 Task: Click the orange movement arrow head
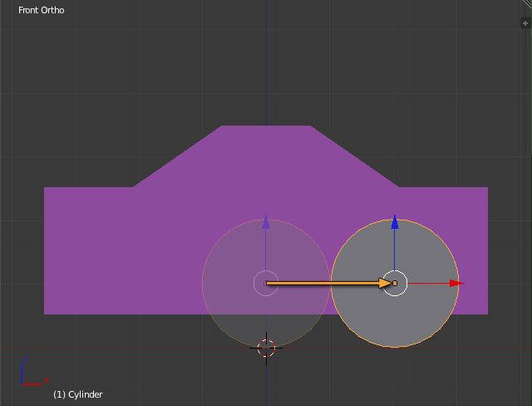[x=385, y=283]
